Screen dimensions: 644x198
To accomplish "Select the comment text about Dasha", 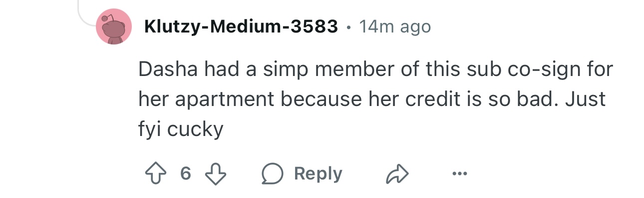I will pos(375,99).
